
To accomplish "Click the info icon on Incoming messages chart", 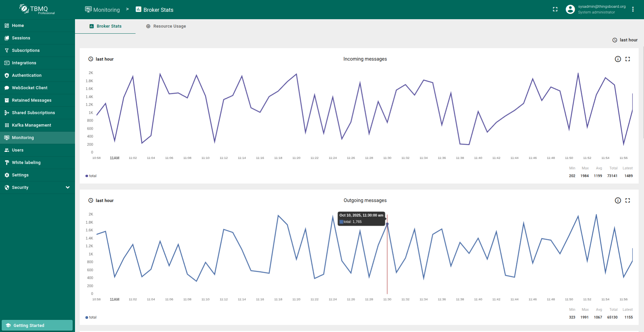I will 618,59.
